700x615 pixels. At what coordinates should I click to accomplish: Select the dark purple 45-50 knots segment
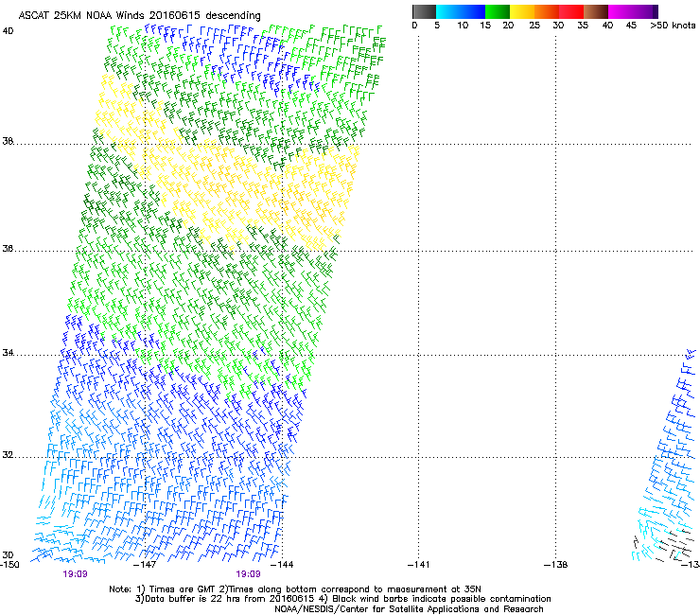tap(645, 11)
